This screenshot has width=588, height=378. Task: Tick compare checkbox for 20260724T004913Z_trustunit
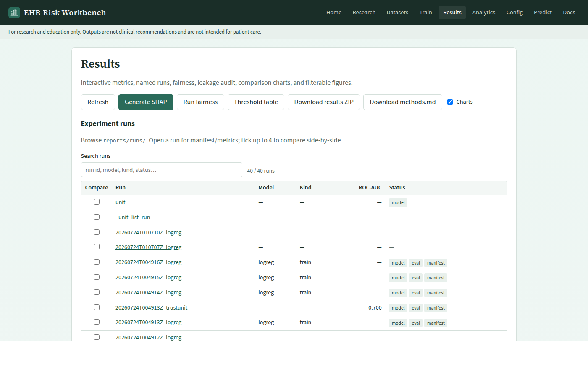click(97, 307)
